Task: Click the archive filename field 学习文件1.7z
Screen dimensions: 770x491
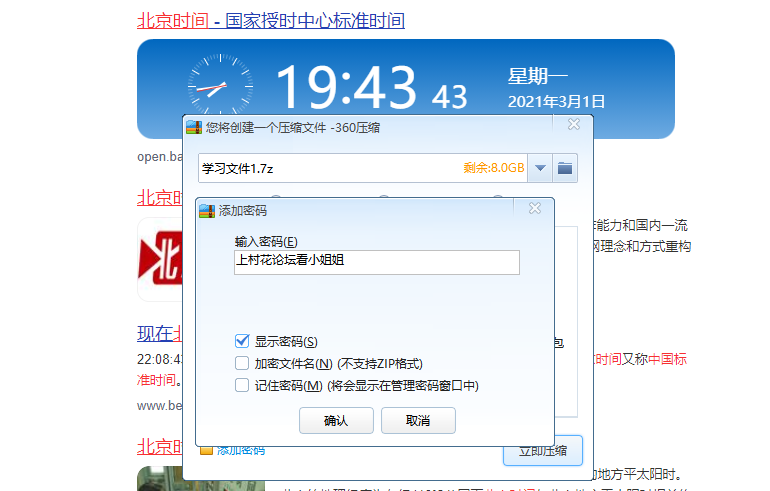Action: coord(330,168)
